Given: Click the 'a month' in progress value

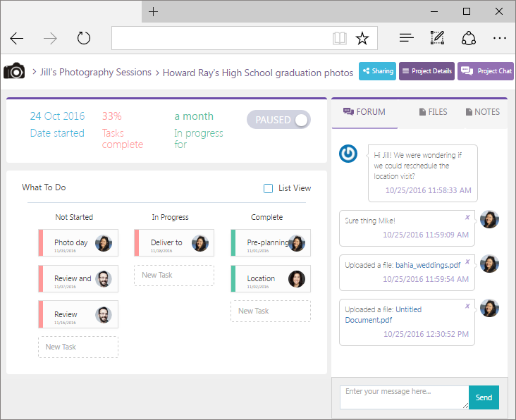Looking at the screenshot, I should [x=194, y=116].
